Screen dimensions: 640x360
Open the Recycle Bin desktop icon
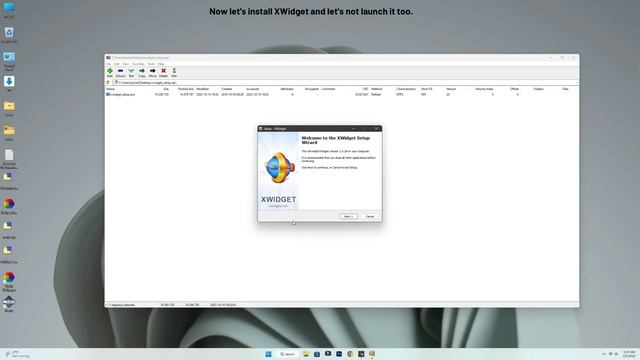[x=9, y=34]
